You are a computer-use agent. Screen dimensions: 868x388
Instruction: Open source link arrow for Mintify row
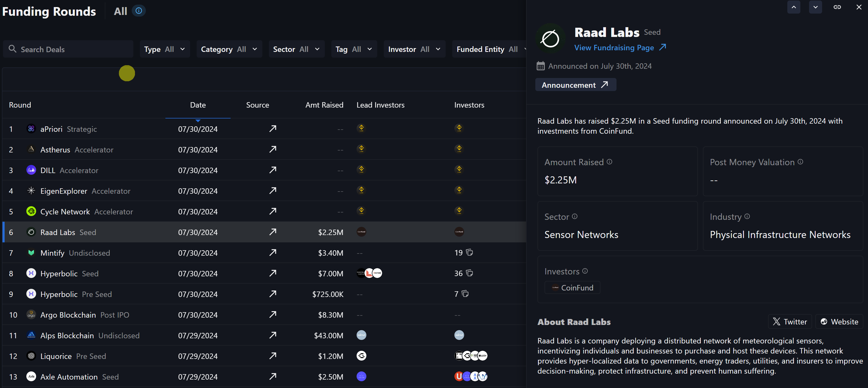273,252
